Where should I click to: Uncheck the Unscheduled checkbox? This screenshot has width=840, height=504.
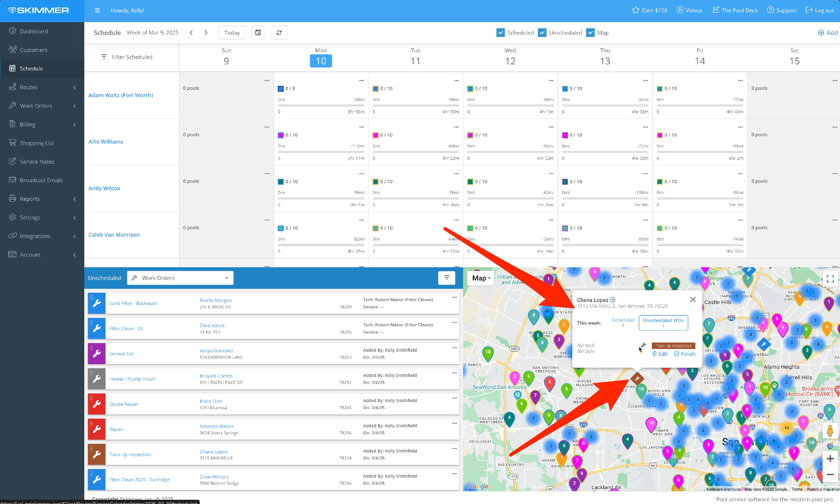tap(542, 33)
